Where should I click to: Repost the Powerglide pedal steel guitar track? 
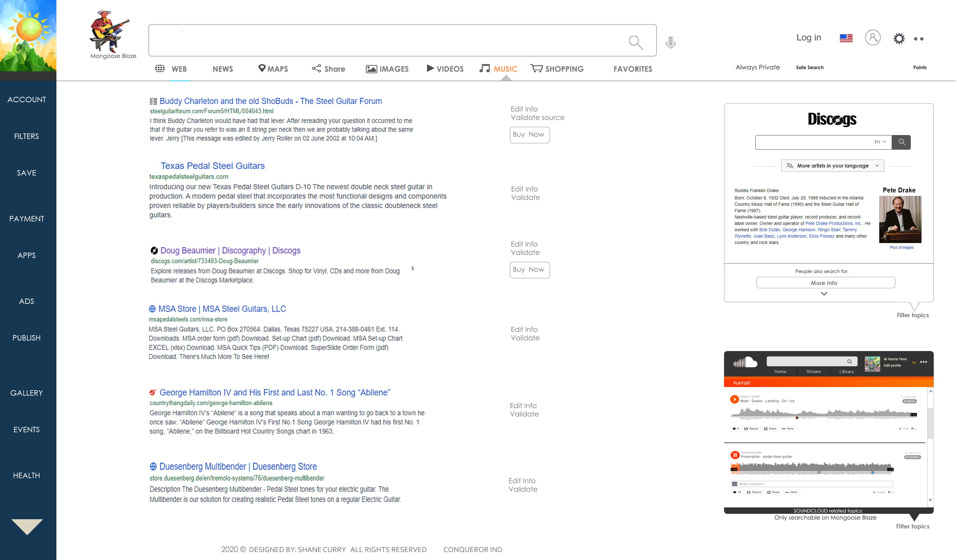755,492
